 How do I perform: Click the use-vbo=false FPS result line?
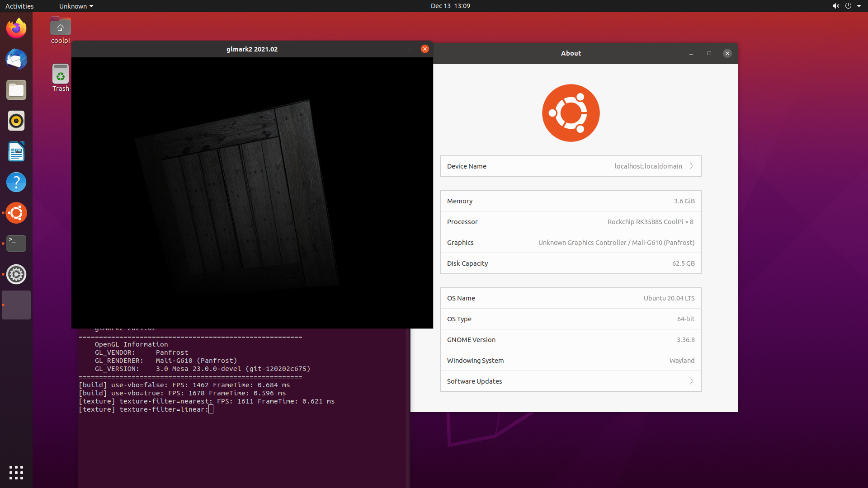tap(184, 385)
